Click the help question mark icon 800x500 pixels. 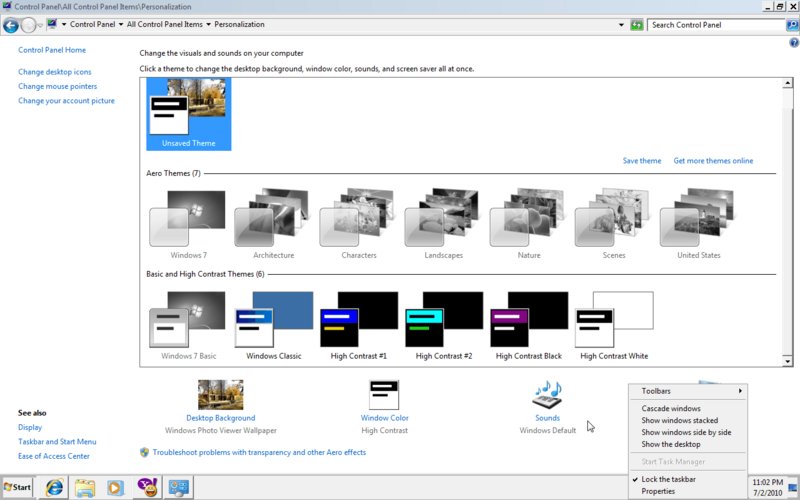(x=793, y=43)
